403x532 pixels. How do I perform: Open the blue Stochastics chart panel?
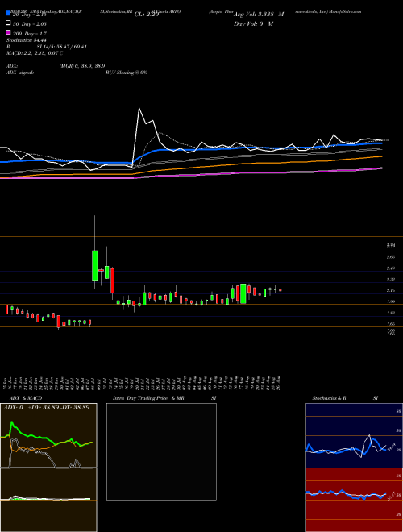(354, 435)
